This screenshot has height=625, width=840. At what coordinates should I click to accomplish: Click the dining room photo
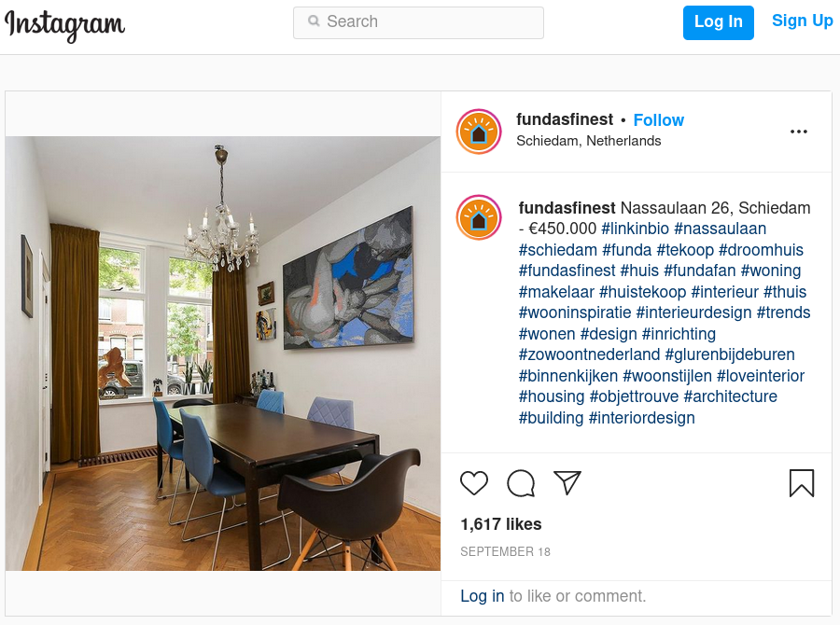pos(223,354)
